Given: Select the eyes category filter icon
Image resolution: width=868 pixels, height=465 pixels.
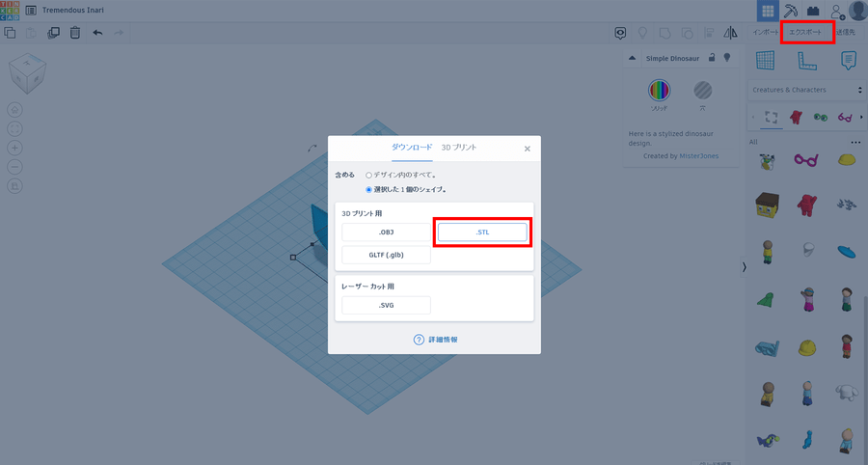Looking at the screenshot, I should pyautogui.click(x=820, y=118).
